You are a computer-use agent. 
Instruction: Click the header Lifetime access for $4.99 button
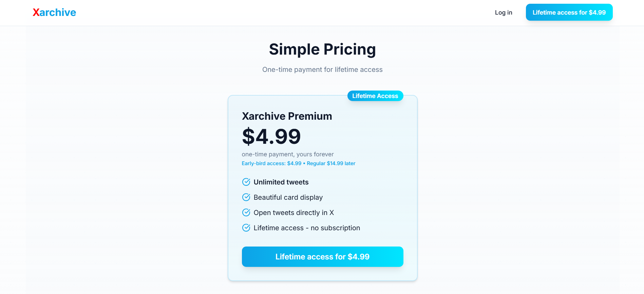click(x=569, y=12)
